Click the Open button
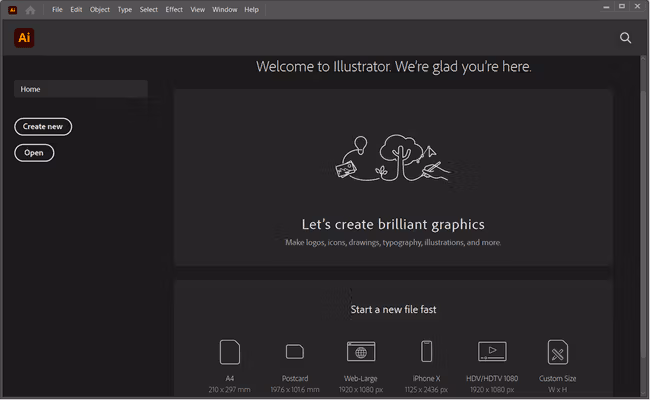The width and height of the screenshot is (650, 400). pos(34,153)
